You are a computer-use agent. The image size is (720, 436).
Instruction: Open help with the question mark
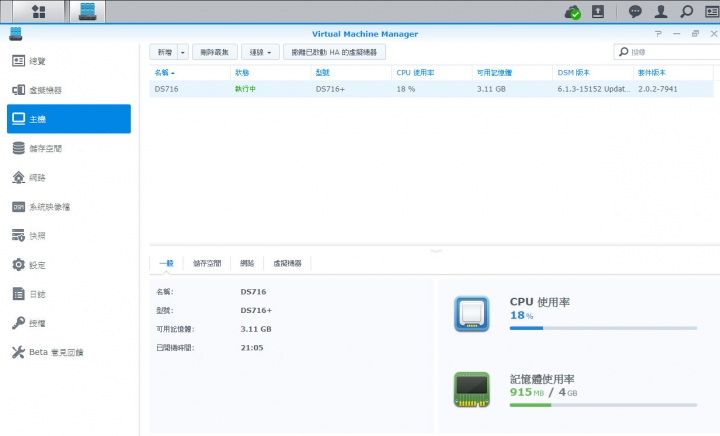(x=658, y=34)
